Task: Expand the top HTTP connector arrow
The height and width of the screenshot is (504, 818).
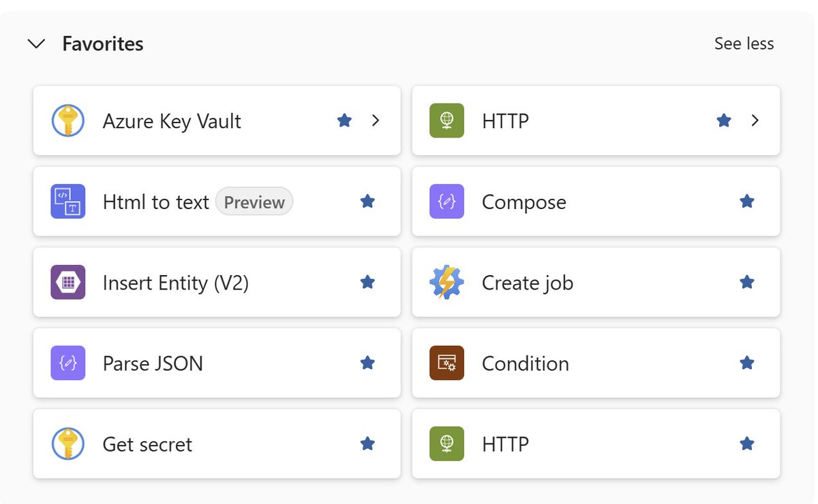Action: [755, 121]
